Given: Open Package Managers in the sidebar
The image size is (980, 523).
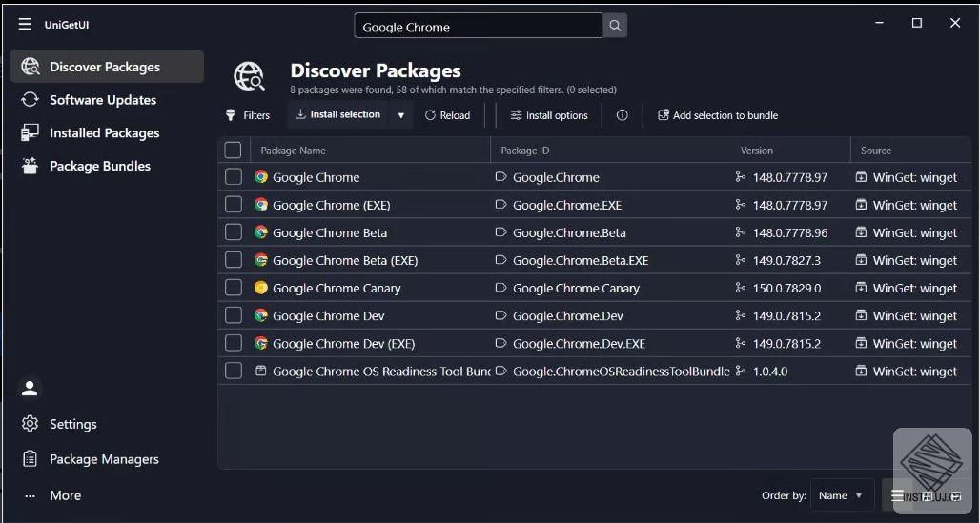Looking at the screenshot, I should click(107, 459).
